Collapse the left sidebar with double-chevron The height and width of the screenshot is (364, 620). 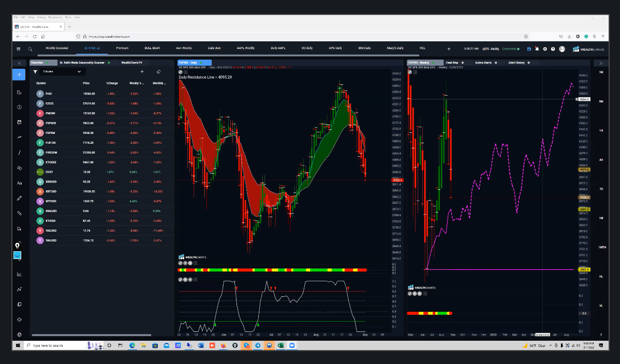[x=19, y=63]
